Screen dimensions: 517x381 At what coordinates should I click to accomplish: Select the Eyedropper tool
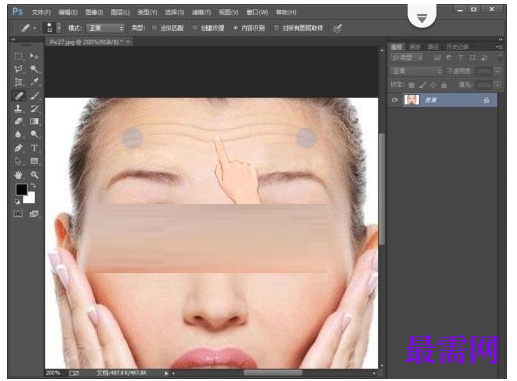click(34, 82)
